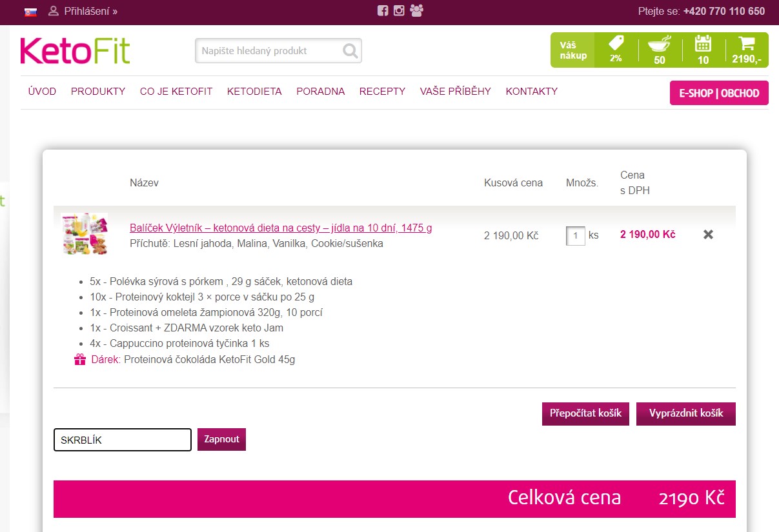The height and width of the screenshot is (532, 779).
Task: Click the bold price with DPH 2 190,00 Kč
Action: (x=647, y=234)
